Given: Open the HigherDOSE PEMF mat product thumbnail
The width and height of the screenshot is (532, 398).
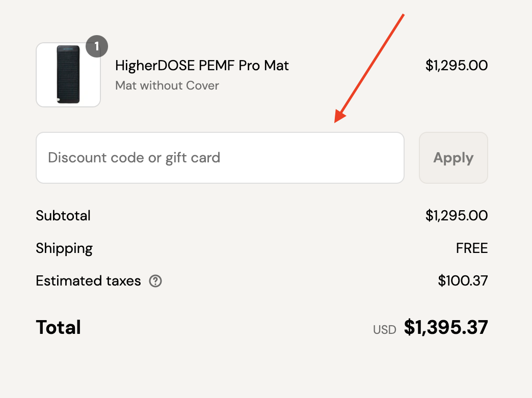Looking at the screenshot, I should click(68, 75).
